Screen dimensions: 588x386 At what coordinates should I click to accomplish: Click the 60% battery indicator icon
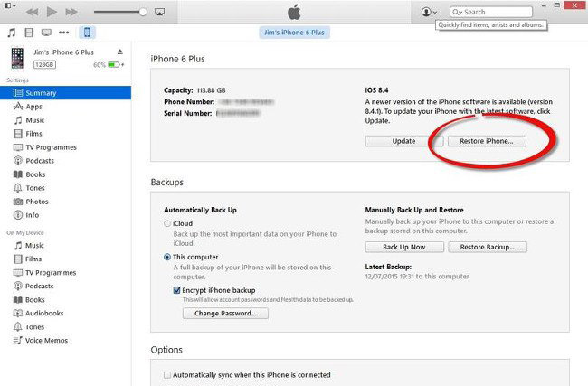coord(114,65)
